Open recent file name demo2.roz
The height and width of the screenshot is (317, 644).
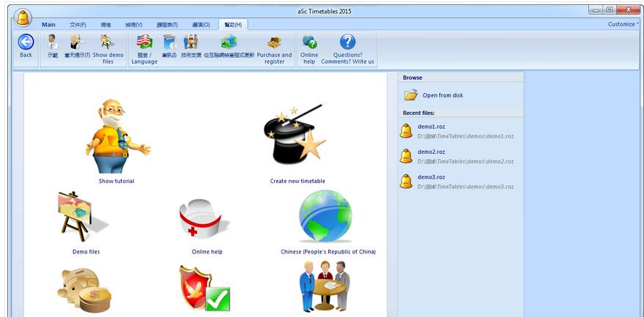click(432, 152)
